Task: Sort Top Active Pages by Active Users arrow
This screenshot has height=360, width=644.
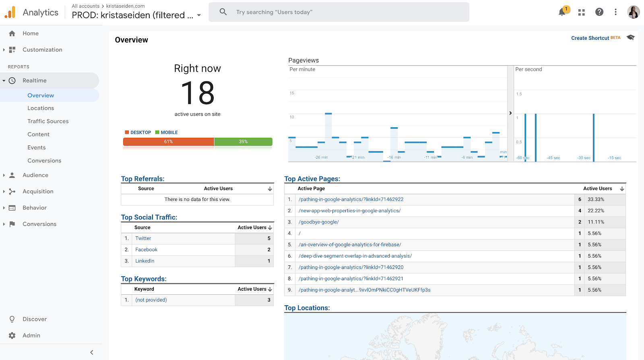Action: point(622,188)
